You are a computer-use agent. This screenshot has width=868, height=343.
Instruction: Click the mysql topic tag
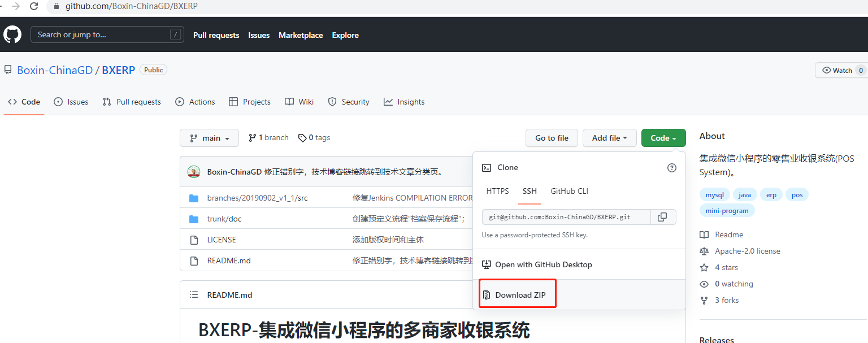pyautogui.click(x=714, y=195)
